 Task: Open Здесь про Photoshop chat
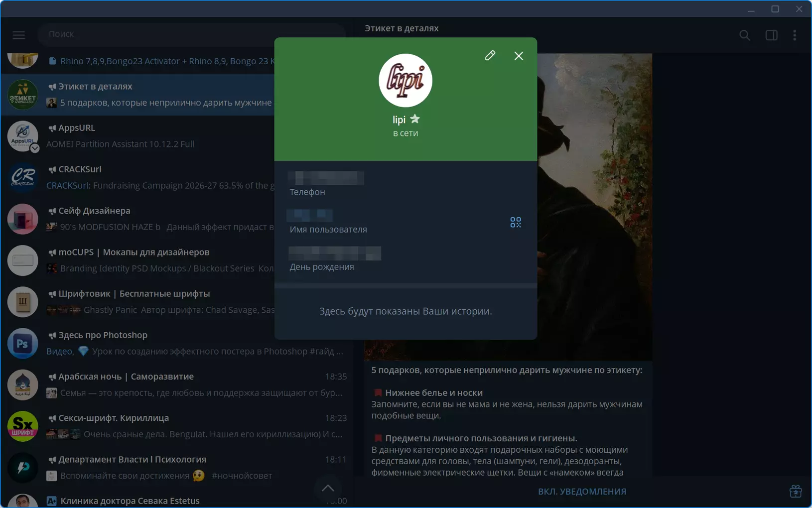click(177, 343)
